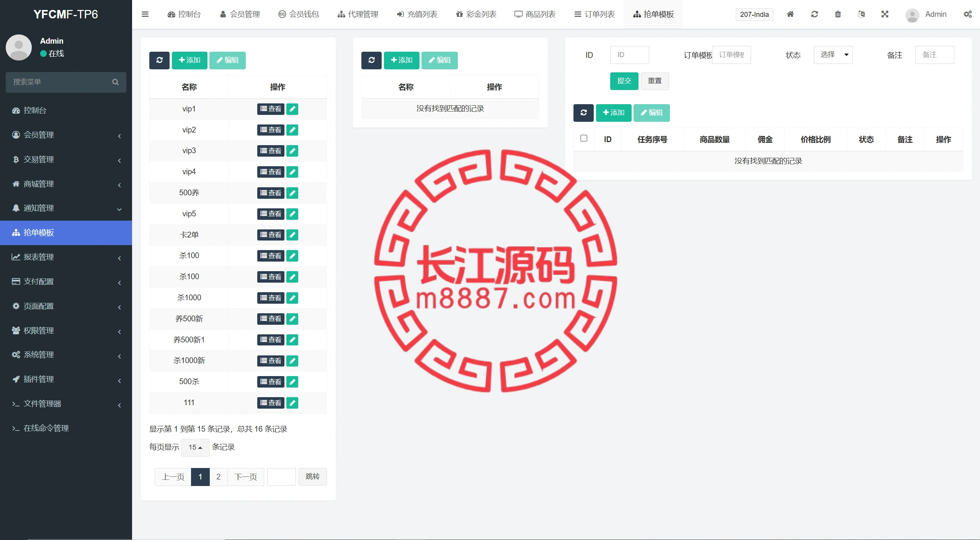Screen dimensions: 980x540
Task: Click the sidebar Admin profile avatar
Action: click(x=19, y=47)
